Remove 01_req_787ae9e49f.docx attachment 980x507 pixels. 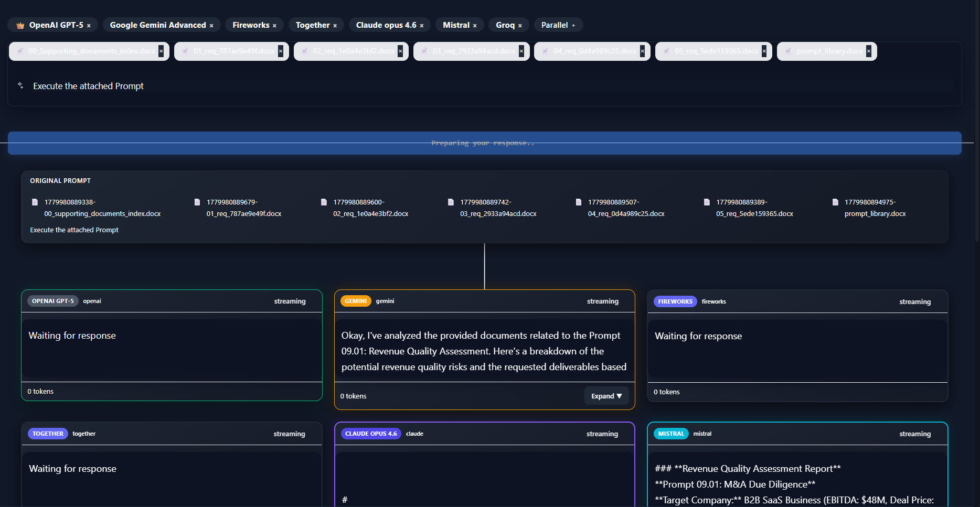pyautogui.click(x=281, y=51)
